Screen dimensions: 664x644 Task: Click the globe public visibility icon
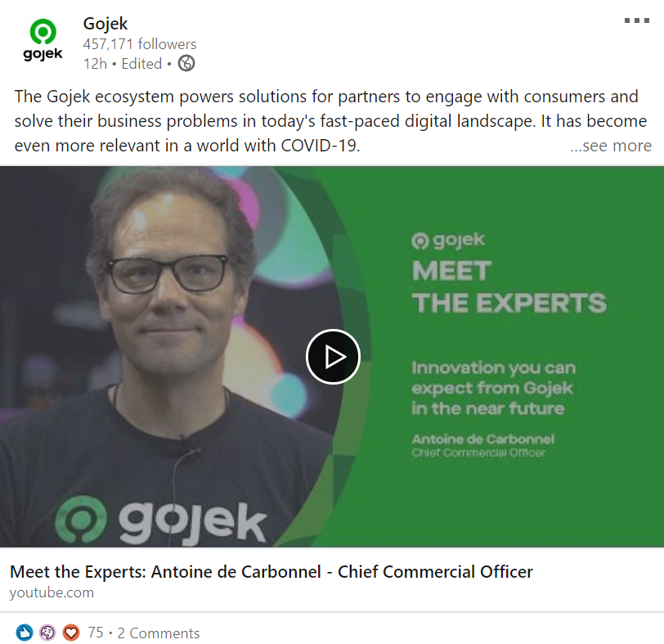click(x=186, y=64)
